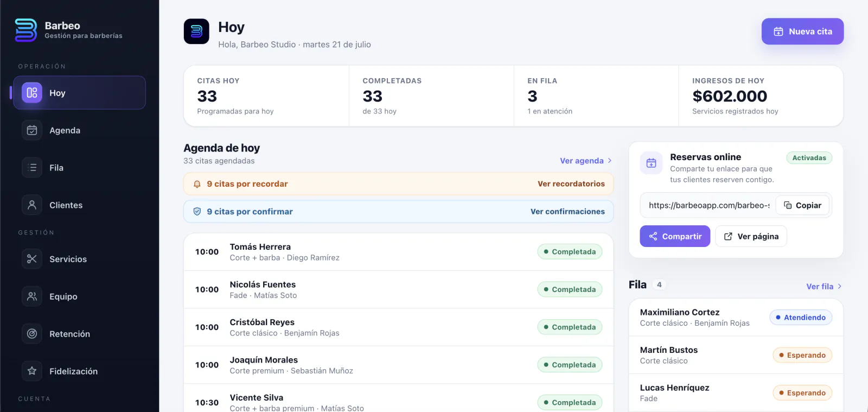Open Ver recordatorios link

[x=571, y=184]
